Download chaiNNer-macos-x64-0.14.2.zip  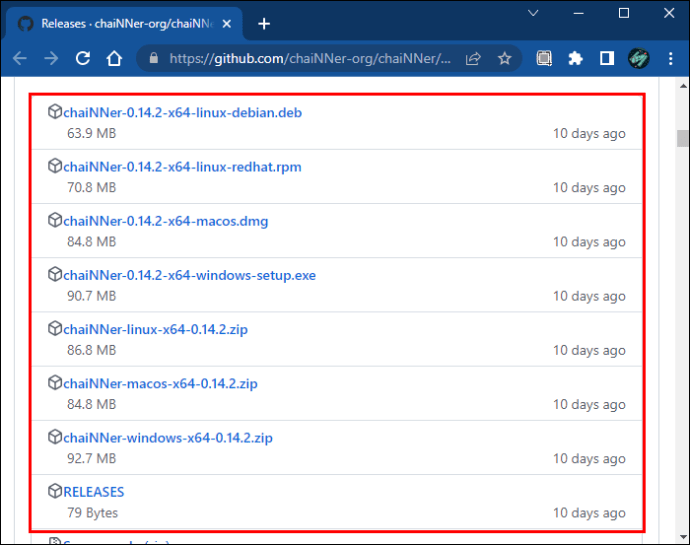pyautogui.click(x=160, y=383)
